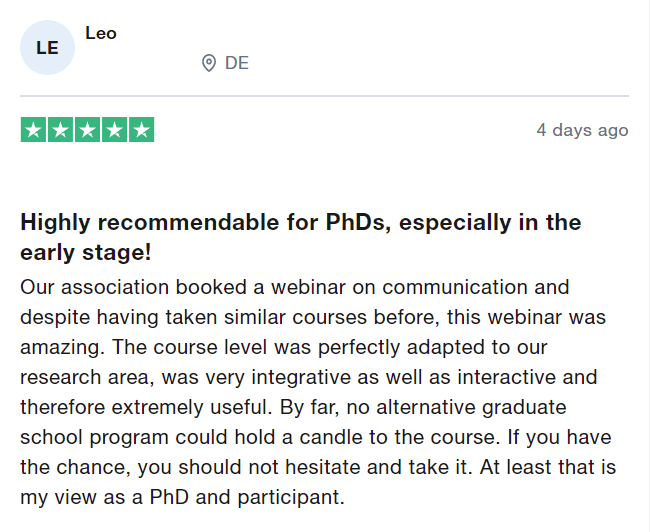Image resolution: width=650 pixels, height=532 pixels.
Task: Click the line starting 'Our association booked'
Action: [x=295, y=287]
